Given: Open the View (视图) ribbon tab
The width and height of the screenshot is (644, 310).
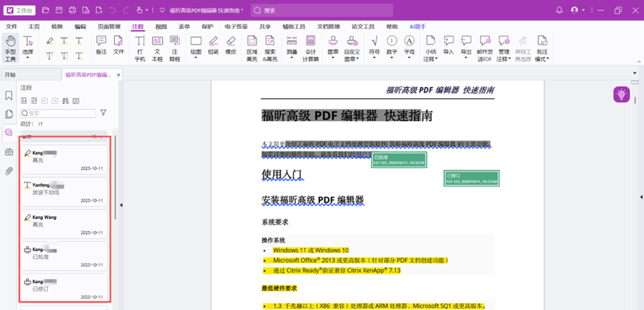Looking at the screenshot, I should click(161, 27).
